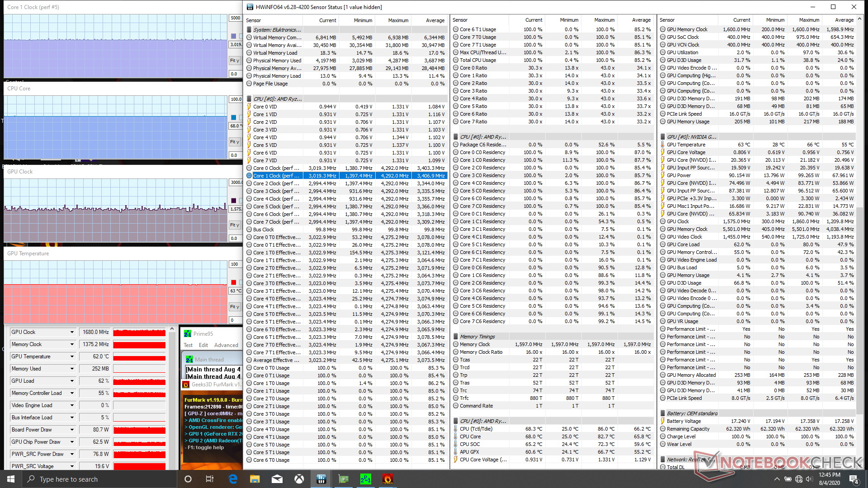
Task: Open the Advanced menu in Prime95
Action: 226,345
